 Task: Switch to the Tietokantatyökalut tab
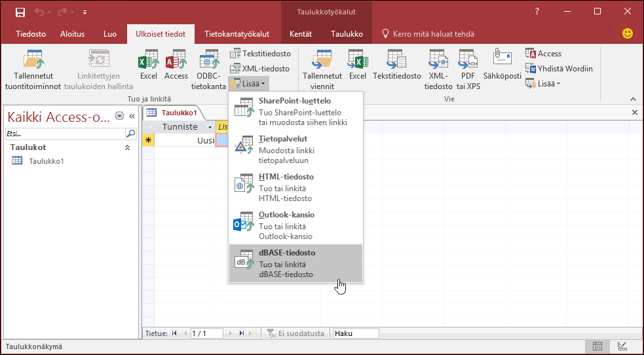(x=237, y=34)
